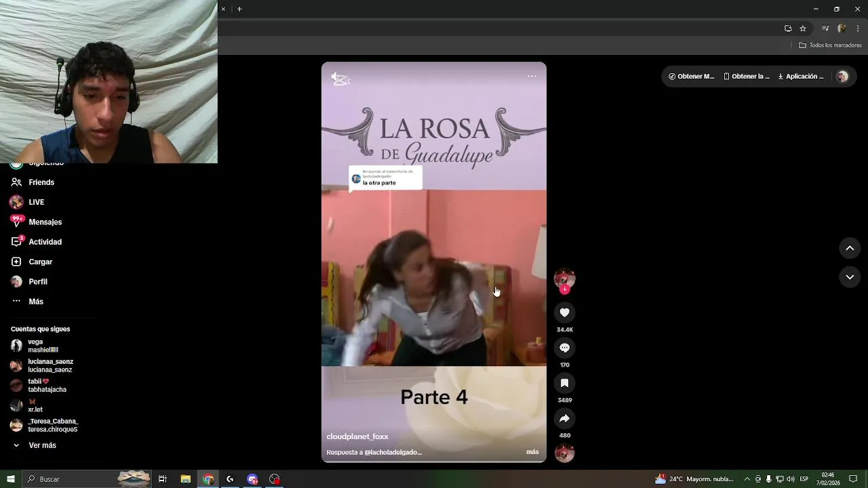Go to the next video with the down chevron
This screenshot has width=868, height=488.
click(x=850, y=277)
